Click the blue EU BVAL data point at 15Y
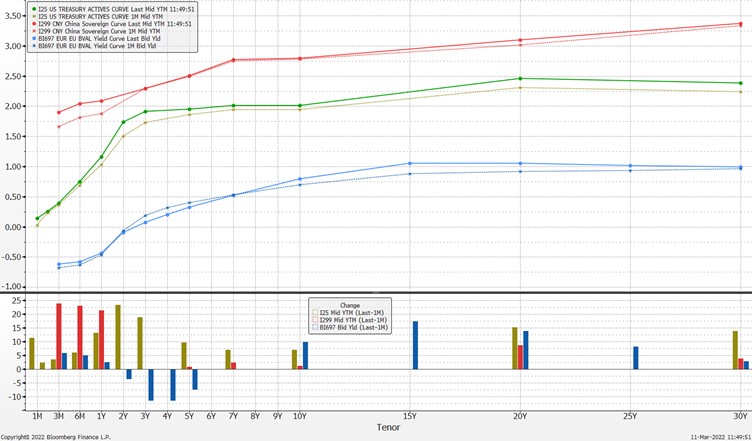Screen dimensions: 752x441 [x=410, y=163]
